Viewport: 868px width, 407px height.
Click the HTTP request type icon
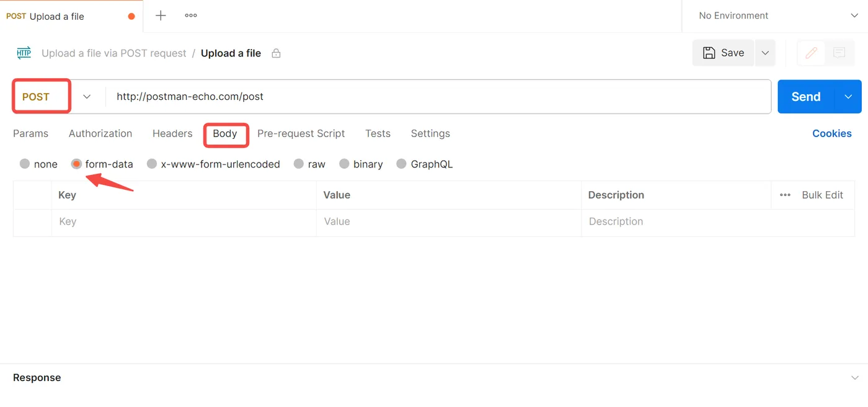tap(24, 53)
